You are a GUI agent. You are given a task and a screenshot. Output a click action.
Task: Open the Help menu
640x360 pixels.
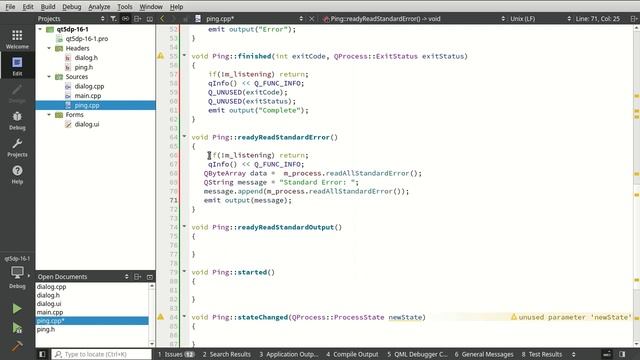176,7
